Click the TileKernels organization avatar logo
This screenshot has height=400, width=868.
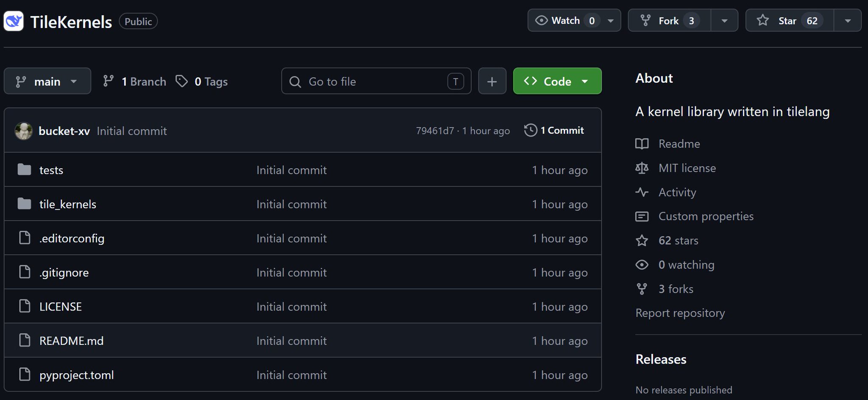coord(14,21)
